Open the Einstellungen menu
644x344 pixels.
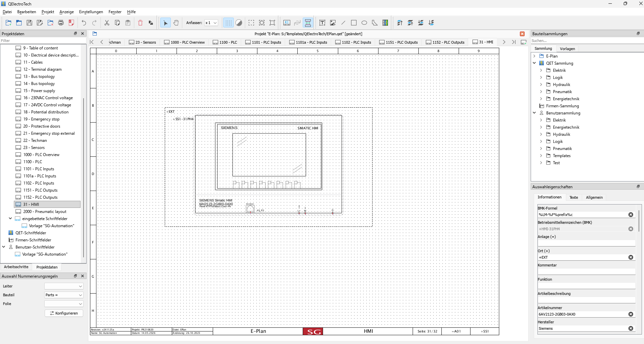[91, 12]
